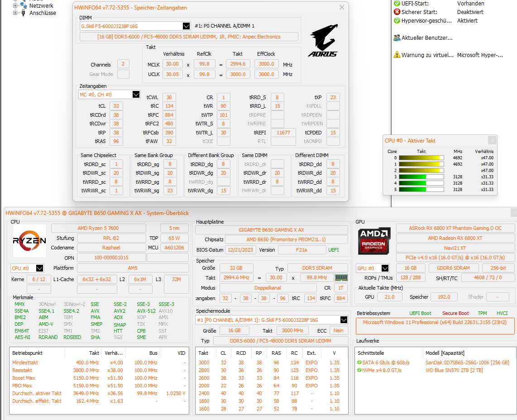This screenshot has height=420, width=517.
Task: Click the Windows 11 Professional build text
Action: (435, 322)
